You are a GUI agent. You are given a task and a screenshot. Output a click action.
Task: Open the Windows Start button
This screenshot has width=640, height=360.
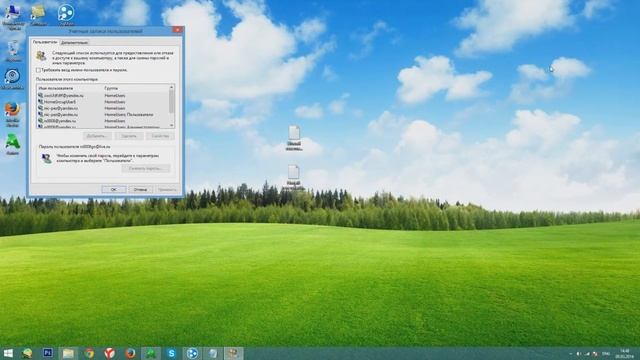click(8, 353)
